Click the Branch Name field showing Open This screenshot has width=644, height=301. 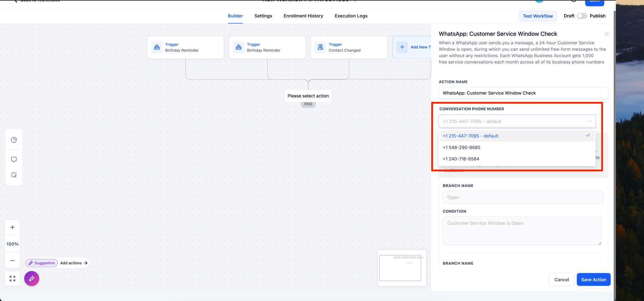[523, 197]
